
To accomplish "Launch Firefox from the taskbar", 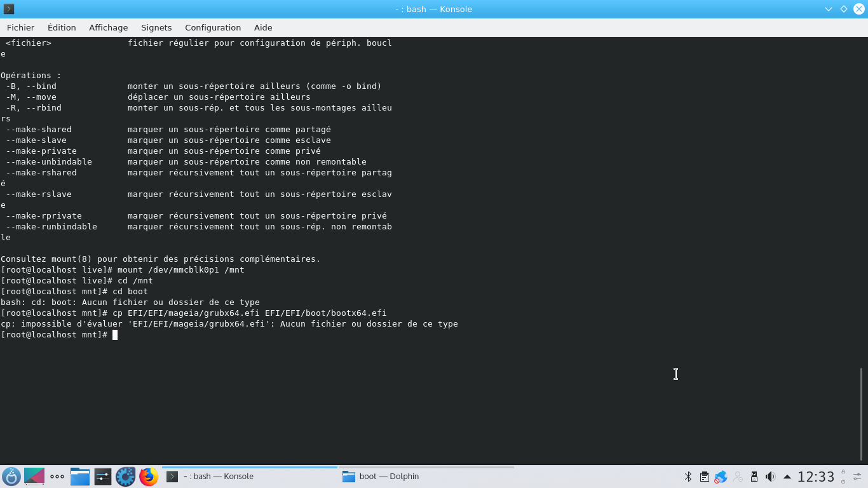I will [x=149, y=477].
